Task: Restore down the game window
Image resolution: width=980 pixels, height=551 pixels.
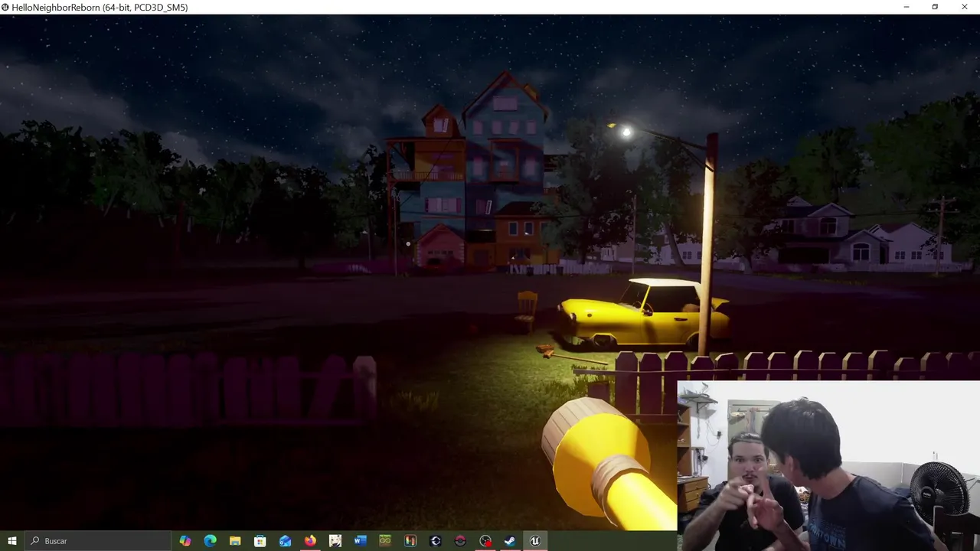Action: click(x=935, y=7)
